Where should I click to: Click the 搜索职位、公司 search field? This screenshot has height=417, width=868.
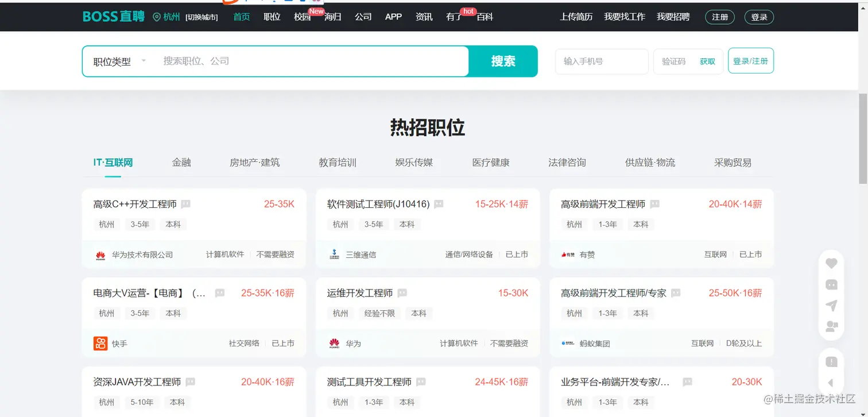click(x=313, y=61)
